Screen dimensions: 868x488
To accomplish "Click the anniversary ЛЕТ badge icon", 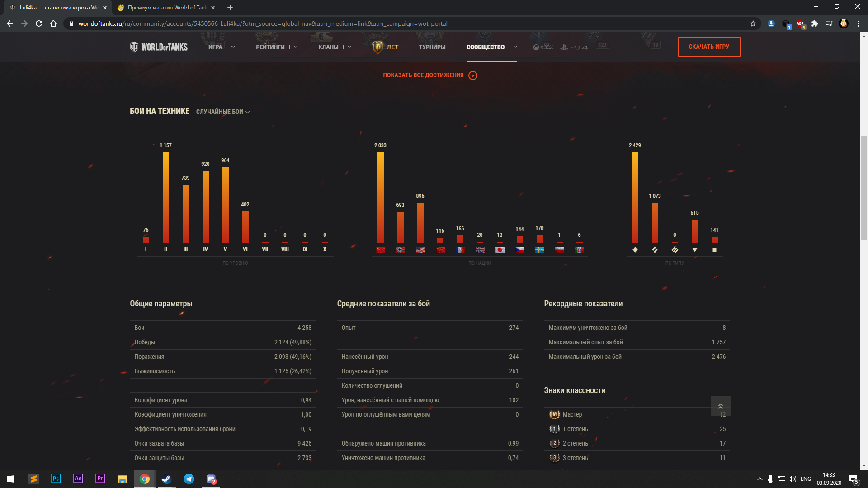I will point(377,47).
